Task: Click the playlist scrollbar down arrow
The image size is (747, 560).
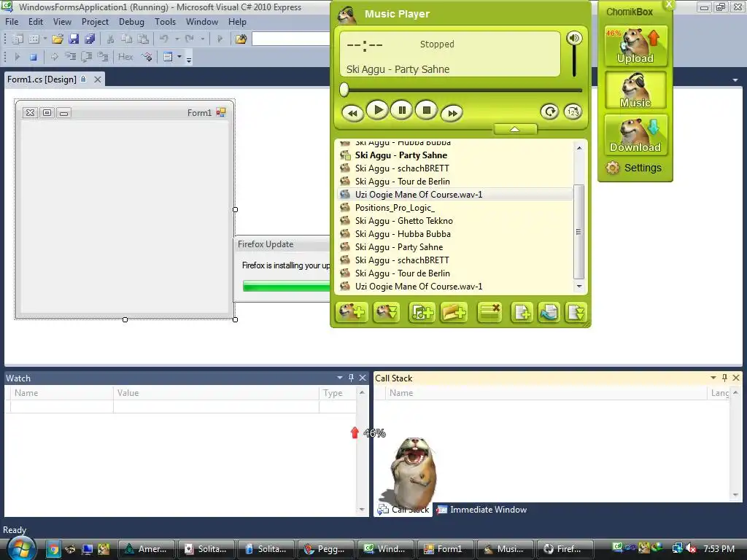Action: click(578, 286)
